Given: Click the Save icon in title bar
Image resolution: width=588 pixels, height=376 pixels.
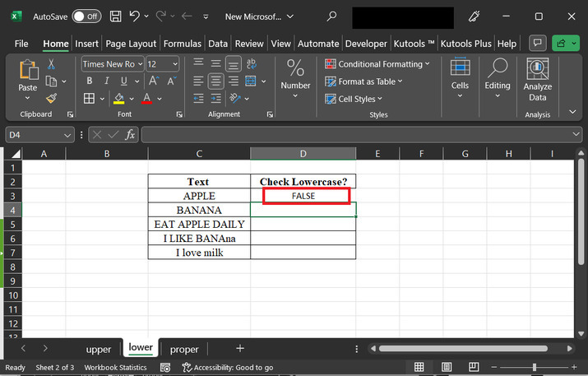Looking at the screenshot, I should [115, 16].
